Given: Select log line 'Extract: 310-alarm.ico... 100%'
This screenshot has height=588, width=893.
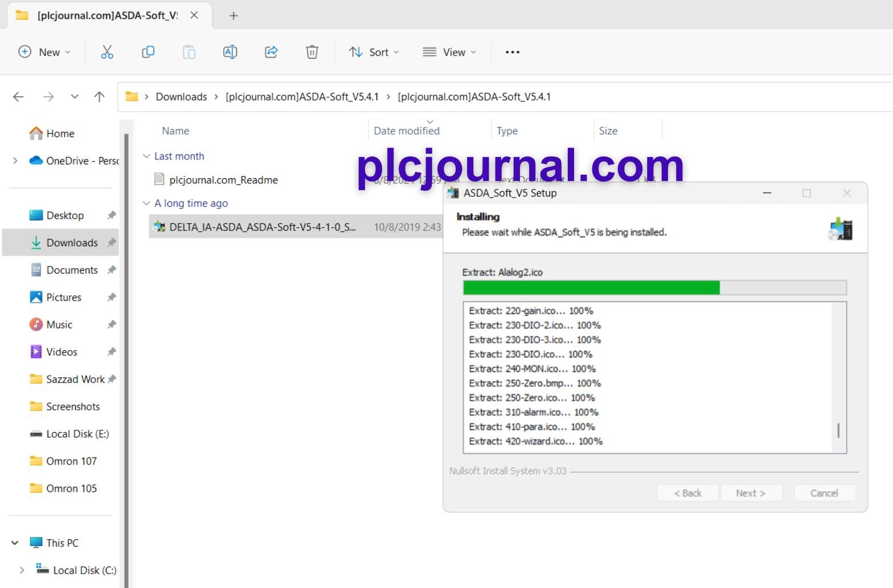Looking at the screenshot, I should 534,412.
